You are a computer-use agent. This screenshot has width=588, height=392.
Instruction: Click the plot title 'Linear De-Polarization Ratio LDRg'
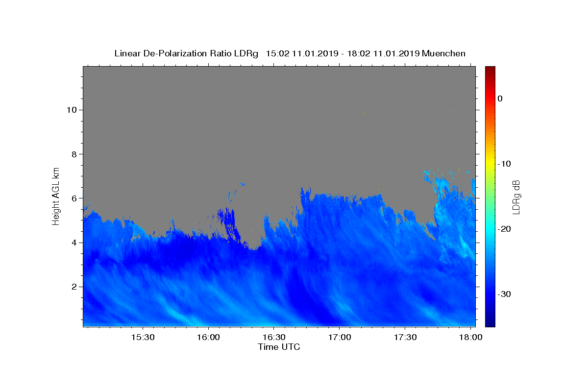pos(186,53)
